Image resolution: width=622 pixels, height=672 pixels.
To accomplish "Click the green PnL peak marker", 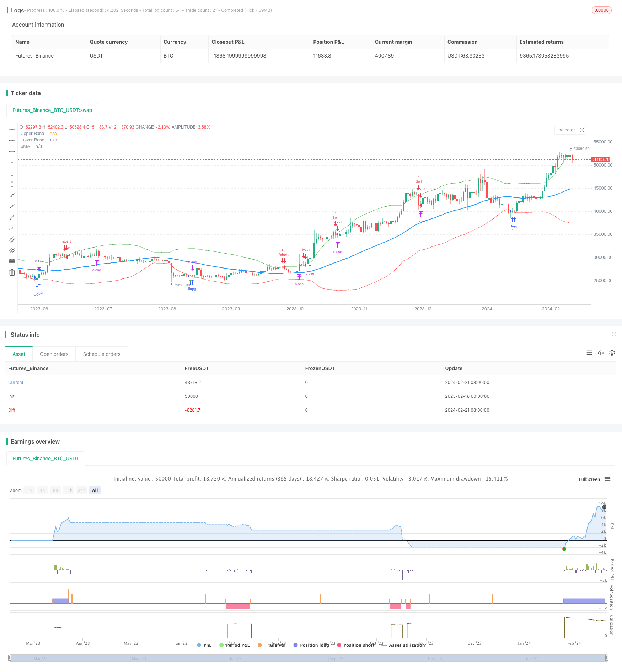I will click(604, 507).
